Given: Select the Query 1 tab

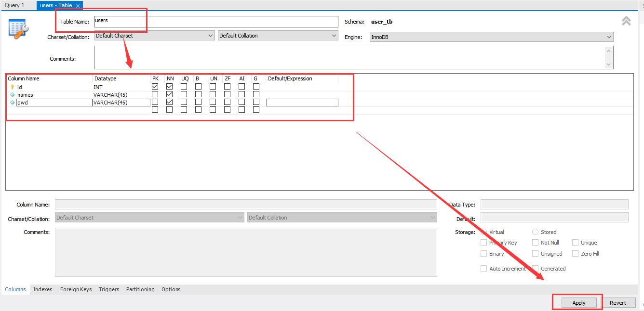Looking at the screenshot, I should point(16,5).
